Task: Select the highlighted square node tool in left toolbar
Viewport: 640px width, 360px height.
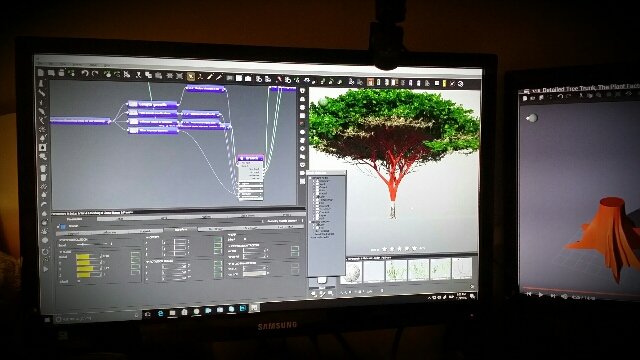Action: coord(42,147)
